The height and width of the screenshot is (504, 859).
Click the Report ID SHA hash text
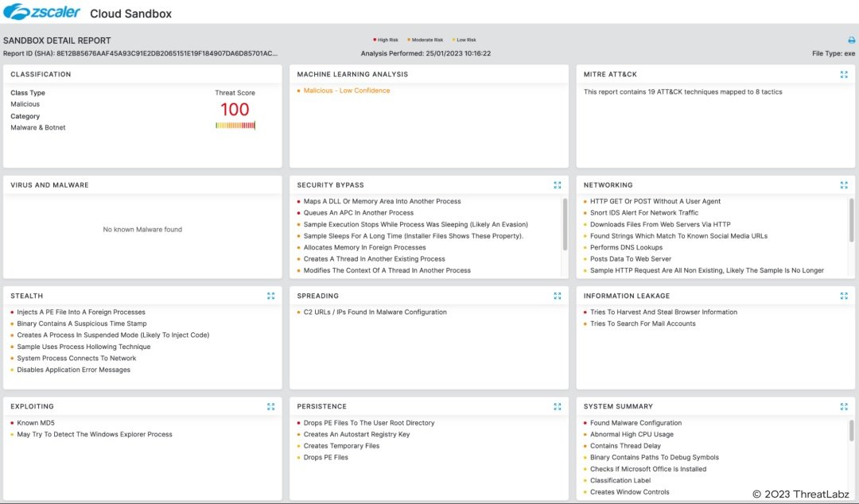167,54
